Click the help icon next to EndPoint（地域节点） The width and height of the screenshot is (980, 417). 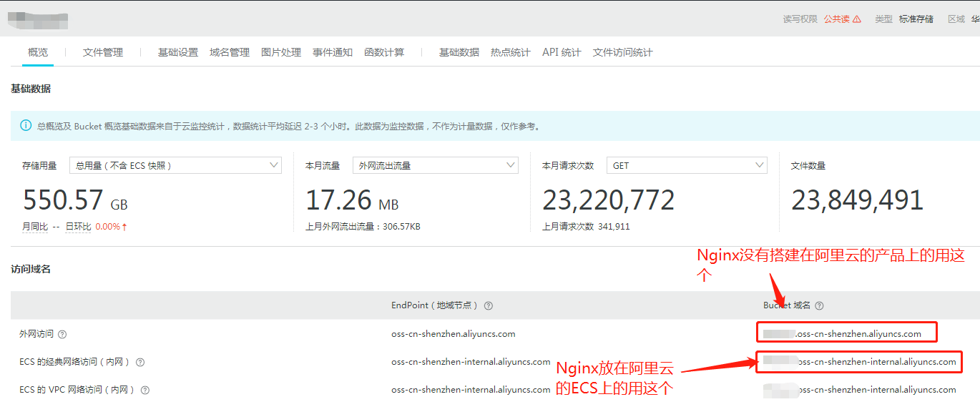click(x=488, y=305)
